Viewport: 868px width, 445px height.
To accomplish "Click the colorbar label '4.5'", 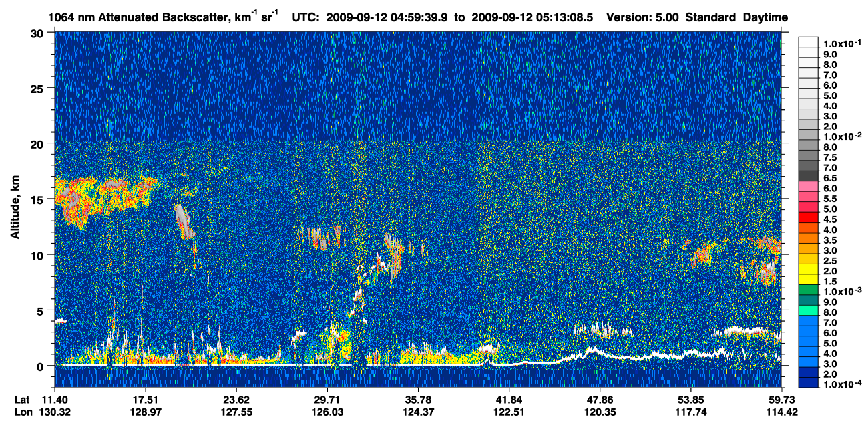I will [x=830, y=219].
